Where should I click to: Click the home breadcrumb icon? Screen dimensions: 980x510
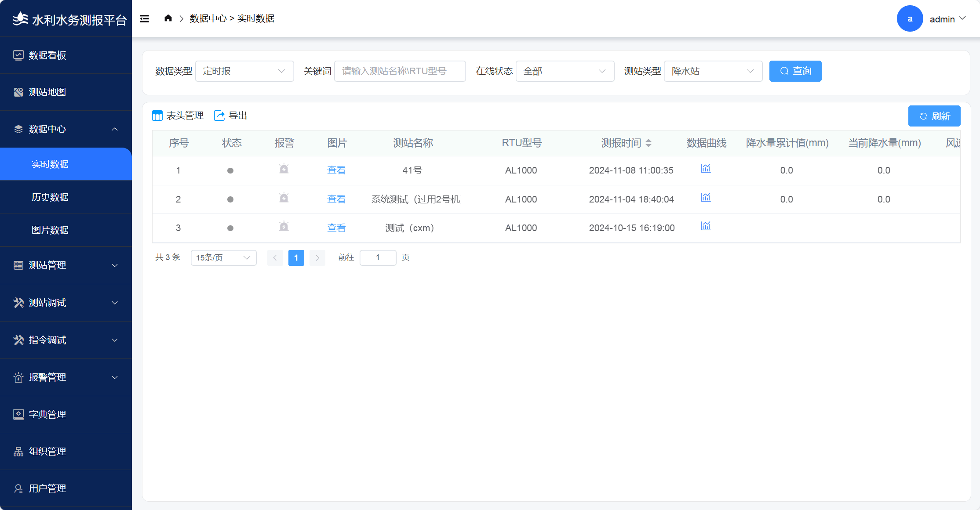[168, 18]
